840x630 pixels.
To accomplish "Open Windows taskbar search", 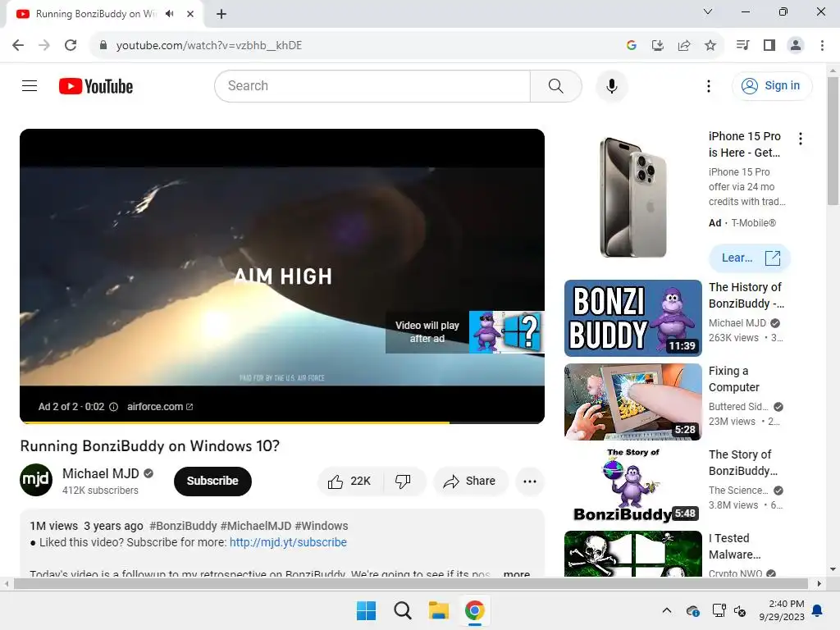I will coord(402,610).
